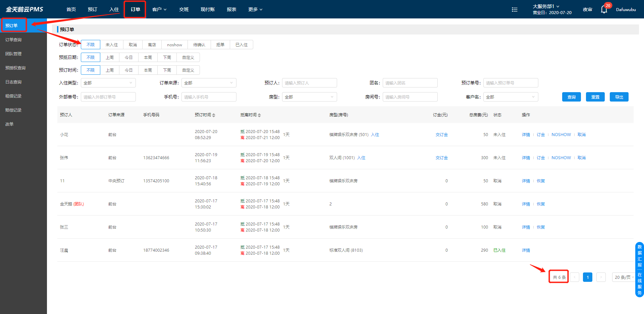The image size is (644, 314).
Task: Open 入住 top menu
Action: 114,9
